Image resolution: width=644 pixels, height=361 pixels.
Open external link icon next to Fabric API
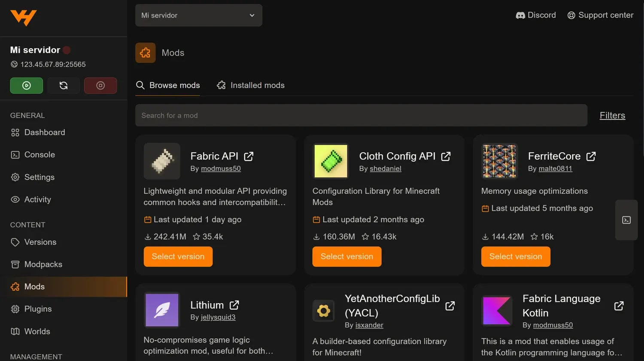[x=249, y=156]
